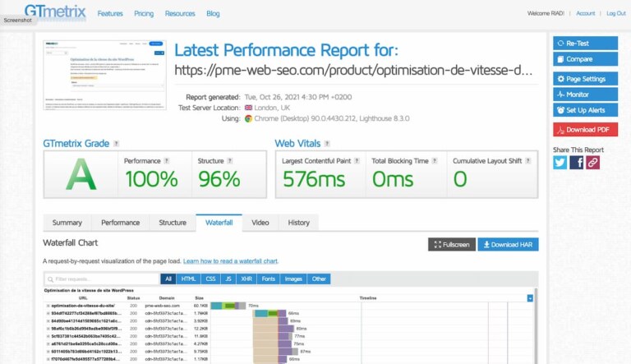Switch to the Performance tab
The height and width of the screenshot is (364, 631).
tap(120, 223)
